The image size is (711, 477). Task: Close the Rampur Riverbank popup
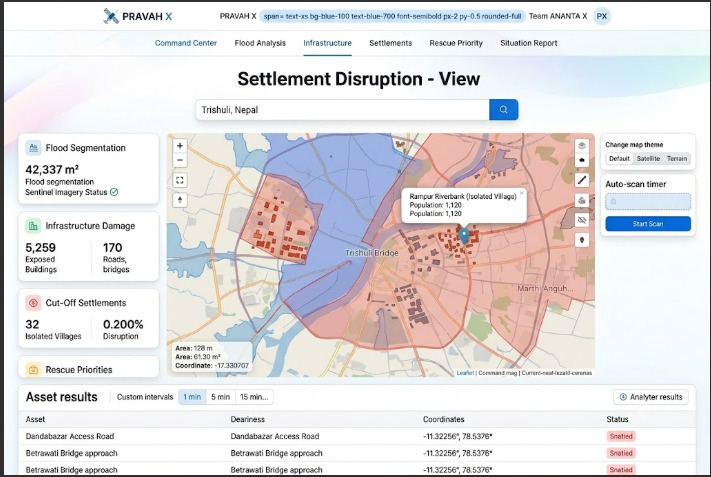coord(521,193)
